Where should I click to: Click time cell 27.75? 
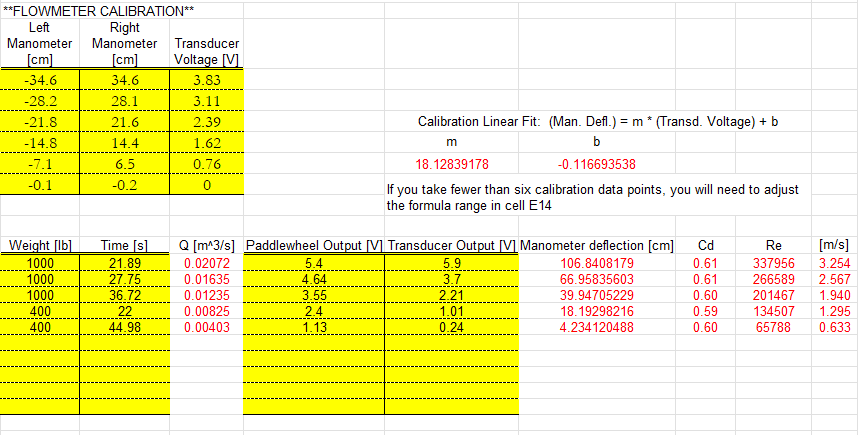125,279
